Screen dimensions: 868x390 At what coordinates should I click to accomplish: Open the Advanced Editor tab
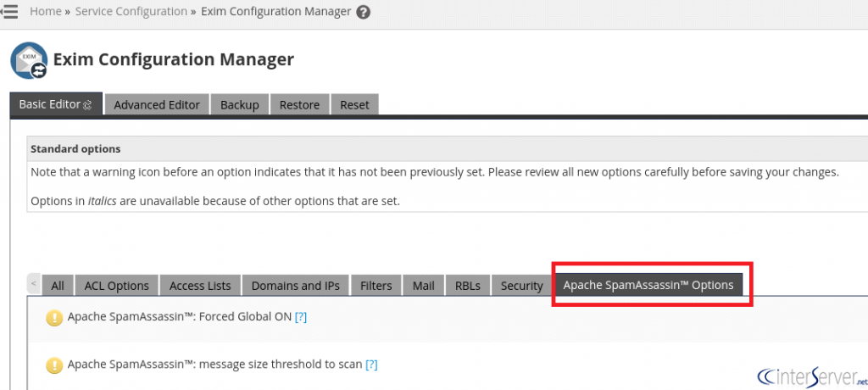(157, 104)
